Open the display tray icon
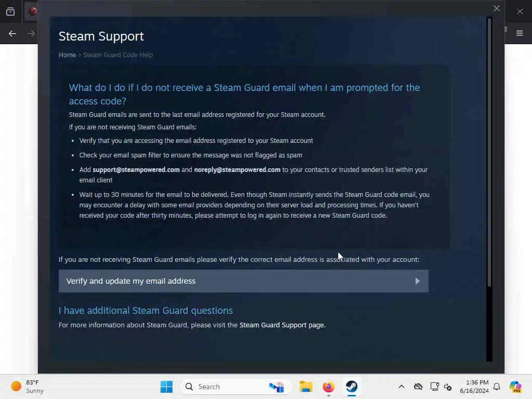Viewport: 532px width, 399px height. click(435, 387)
